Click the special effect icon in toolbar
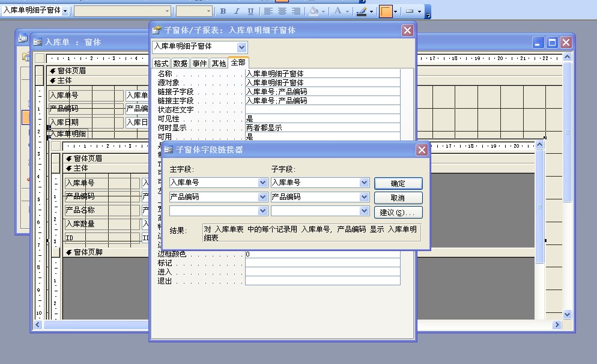The height and width of the screenshot is (364, 597). [410, 11]
